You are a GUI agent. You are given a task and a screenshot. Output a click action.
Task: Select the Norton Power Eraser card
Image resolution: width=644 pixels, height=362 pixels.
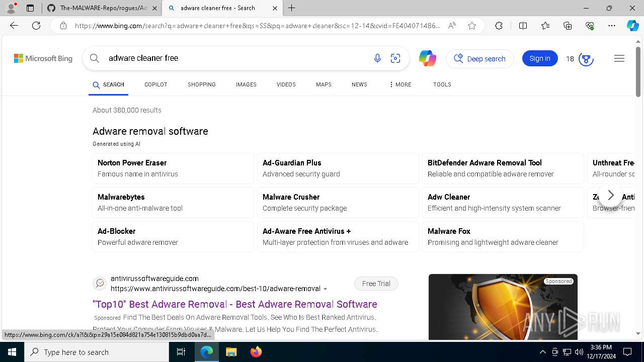[173, 168]
